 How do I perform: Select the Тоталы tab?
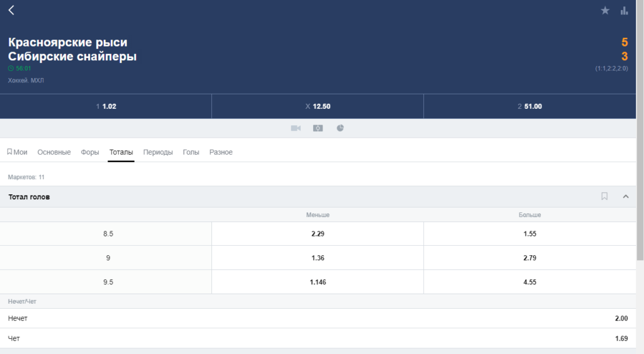tap(121, 152)
